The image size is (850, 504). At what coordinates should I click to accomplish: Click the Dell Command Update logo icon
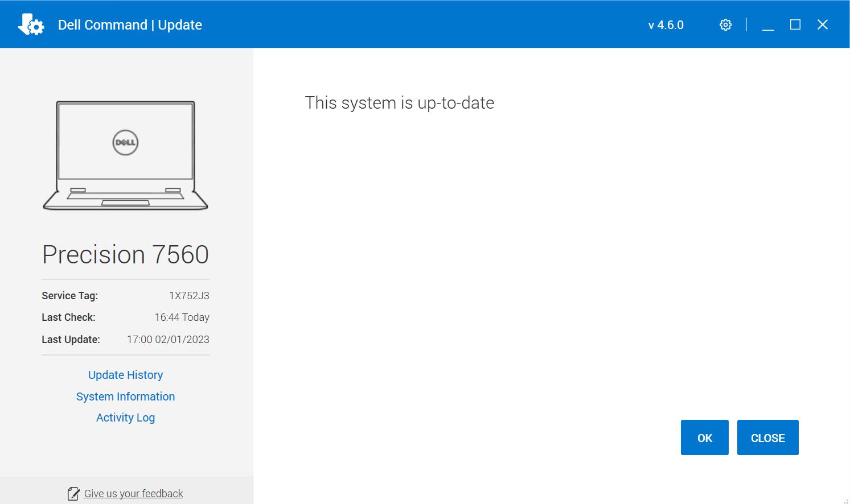click(x=31, y=24)
